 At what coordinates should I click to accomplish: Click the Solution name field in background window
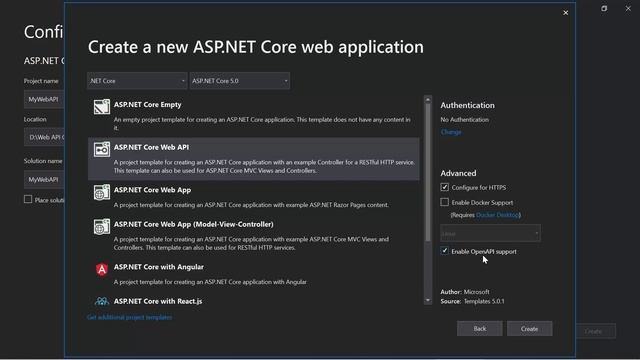point(44,180)
